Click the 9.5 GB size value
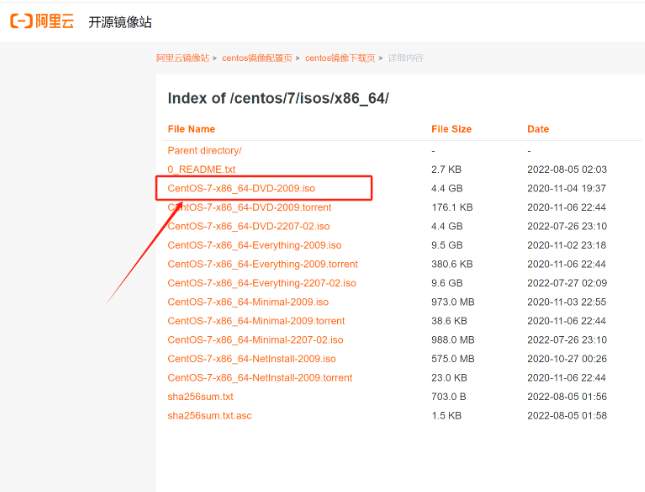The height and width of the screenshot is (492, 645). click(x=447, y=245)
